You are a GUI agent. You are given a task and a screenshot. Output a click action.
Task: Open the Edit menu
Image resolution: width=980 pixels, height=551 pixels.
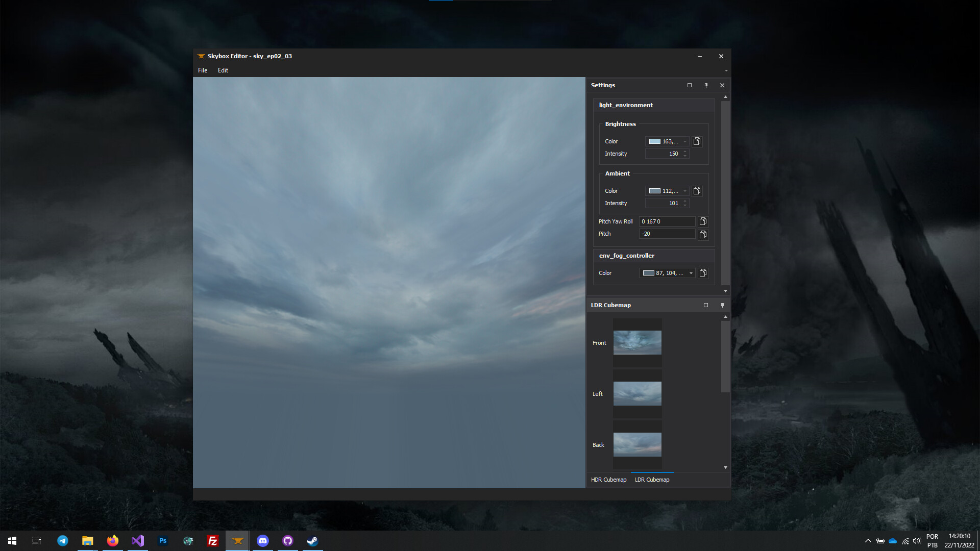pos(223,70)
